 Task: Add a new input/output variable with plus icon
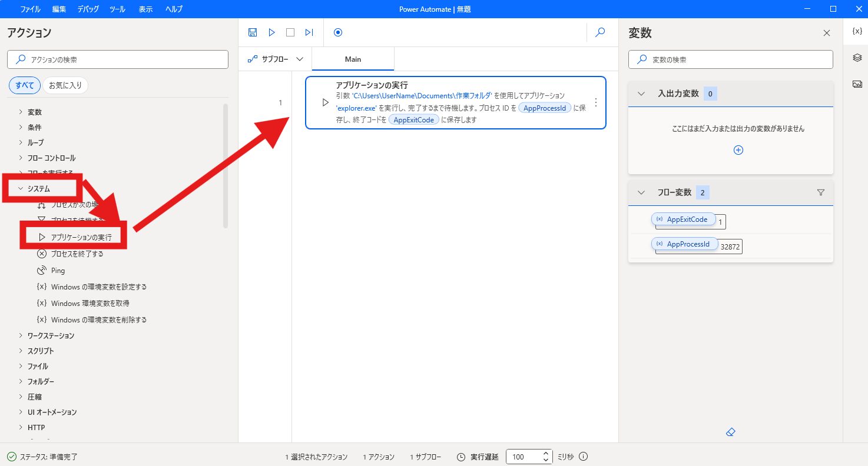(738, 150)
